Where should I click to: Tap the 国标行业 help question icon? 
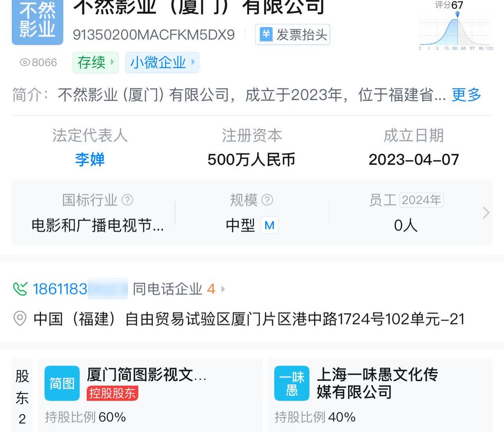[x=127, y=200]
